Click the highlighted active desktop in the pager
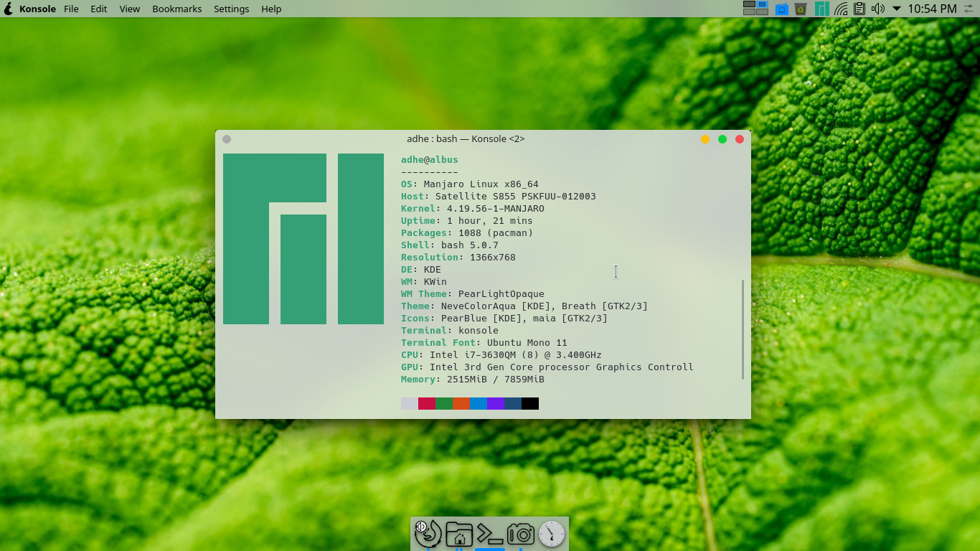 point(762,5)
